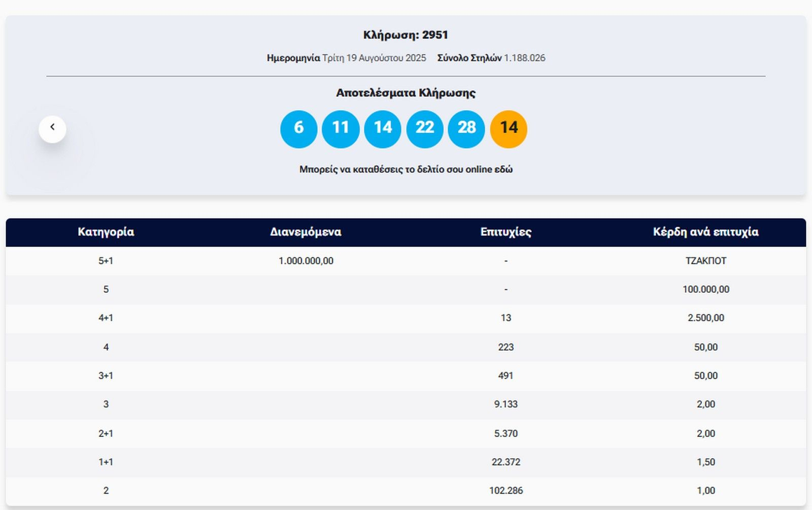
Task: Click the draw date Τρίτη 19 Αυγούστου 2025
Action: (374, 58)
